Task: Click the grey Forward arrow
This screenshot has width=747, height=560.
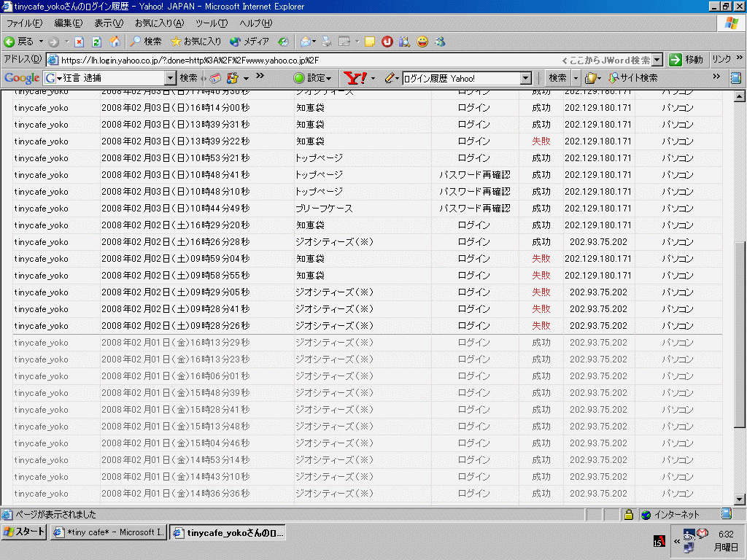Action: tap(53, 42)
